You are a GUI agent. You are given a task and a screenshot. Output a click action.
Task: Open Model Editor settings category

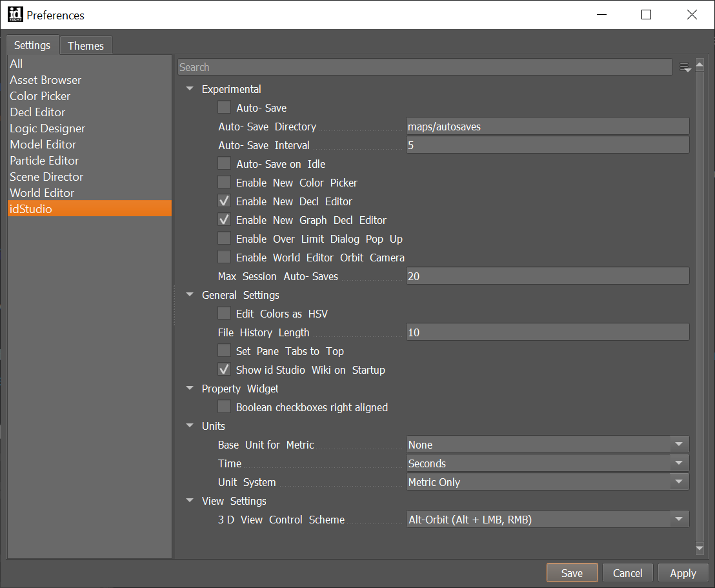89,144
